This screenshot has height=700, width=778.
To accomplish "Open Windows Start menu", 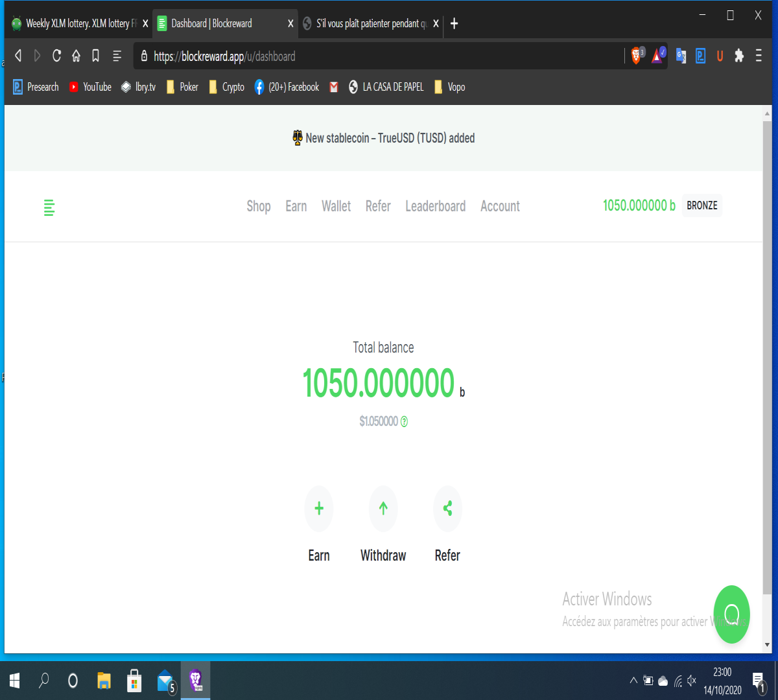I will pos(15,681).
